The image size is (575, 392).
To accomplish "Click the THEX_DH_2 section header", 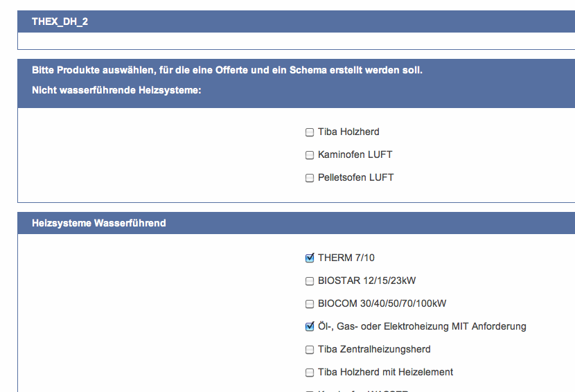I will coord(60,21).
